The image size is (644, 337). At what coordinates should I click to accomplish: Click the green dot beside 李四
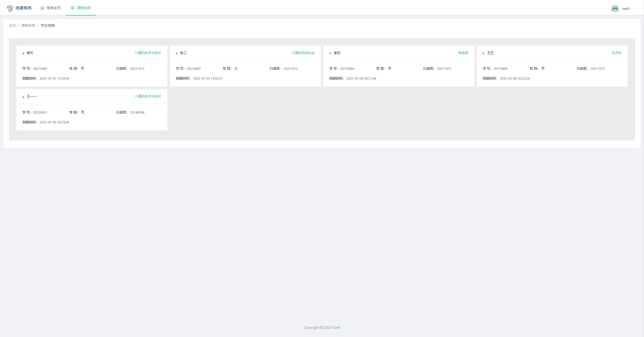330,53
